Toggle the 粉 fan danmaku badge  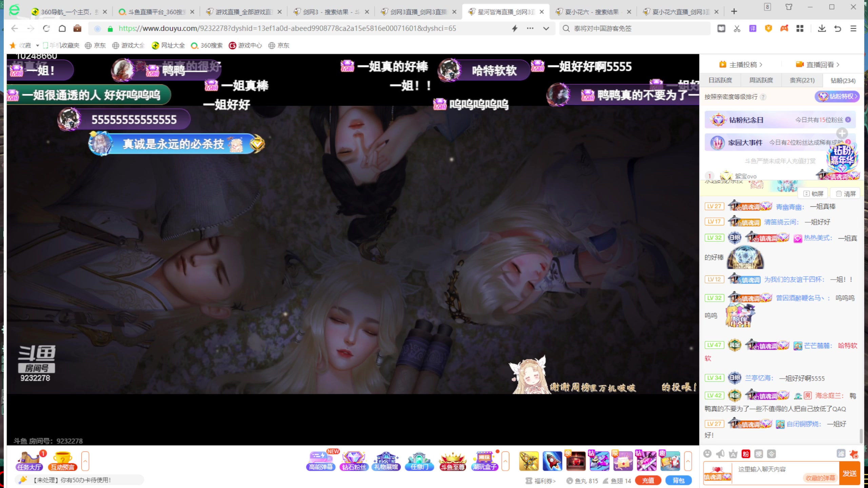746,454
